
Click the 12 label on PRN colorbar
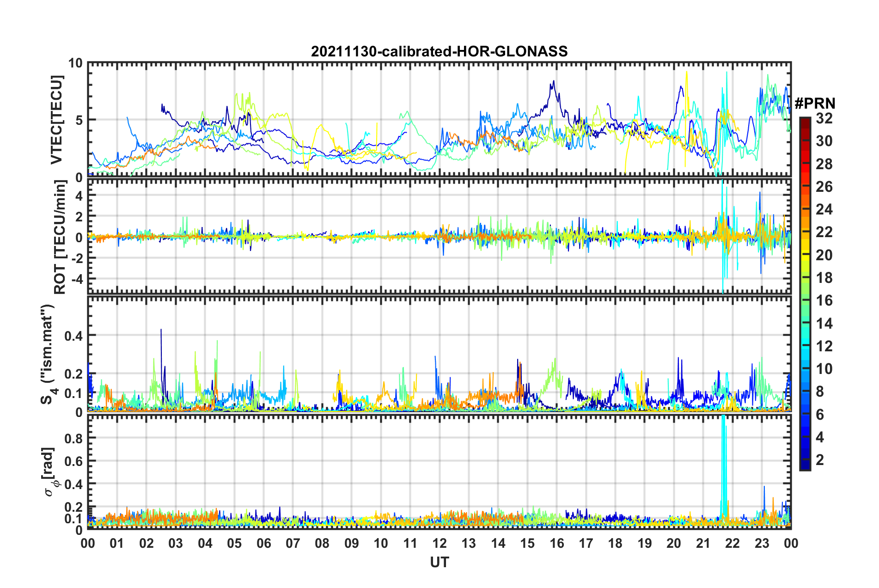824,346
